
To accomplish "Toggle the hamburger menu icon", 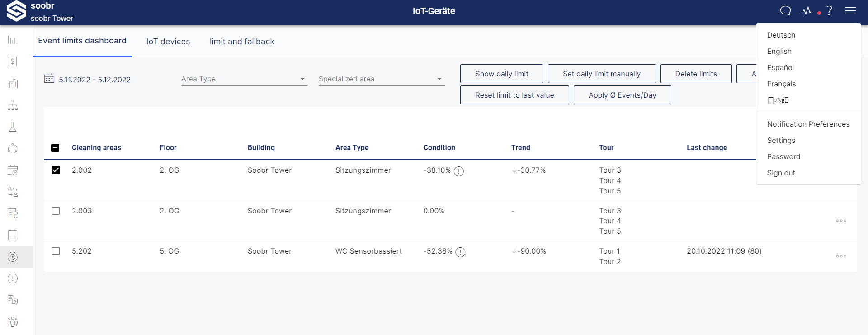I will coord(851,11).
